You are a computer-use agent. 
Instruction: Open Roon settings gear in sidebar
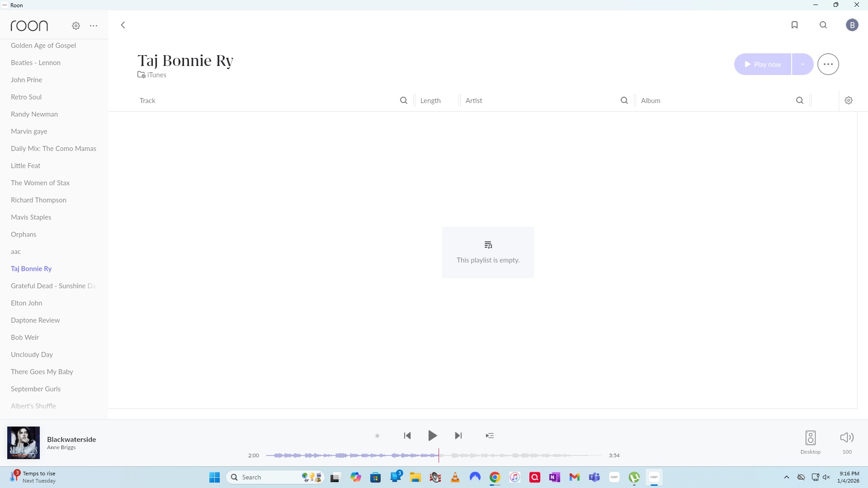click(76, 26)
